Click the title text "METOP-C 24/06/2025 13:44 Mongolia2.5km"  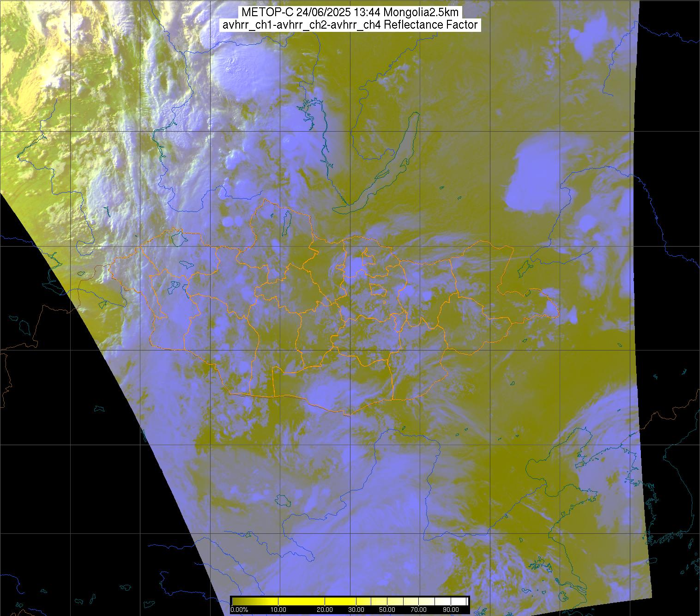coord(350,12)
